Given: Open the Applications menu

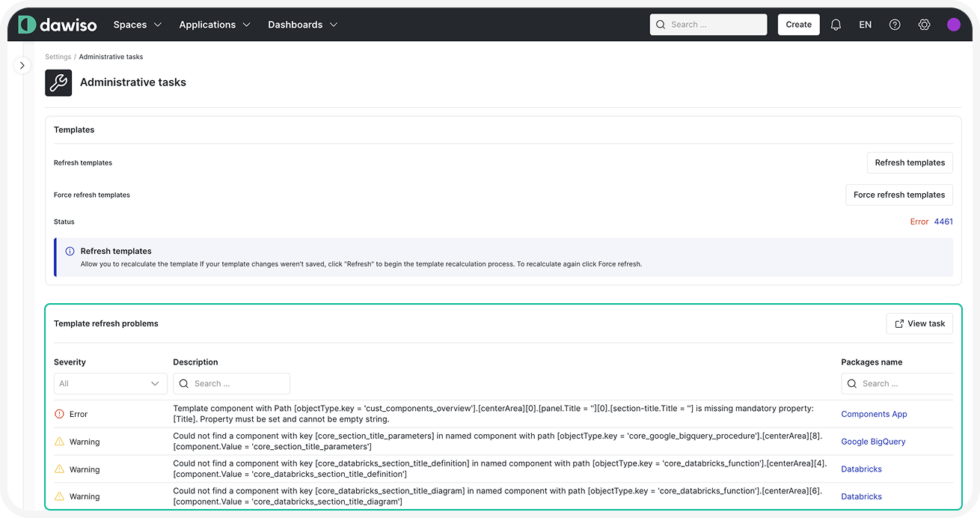Looking at the screenshot, I should click(x=215, y=25).
